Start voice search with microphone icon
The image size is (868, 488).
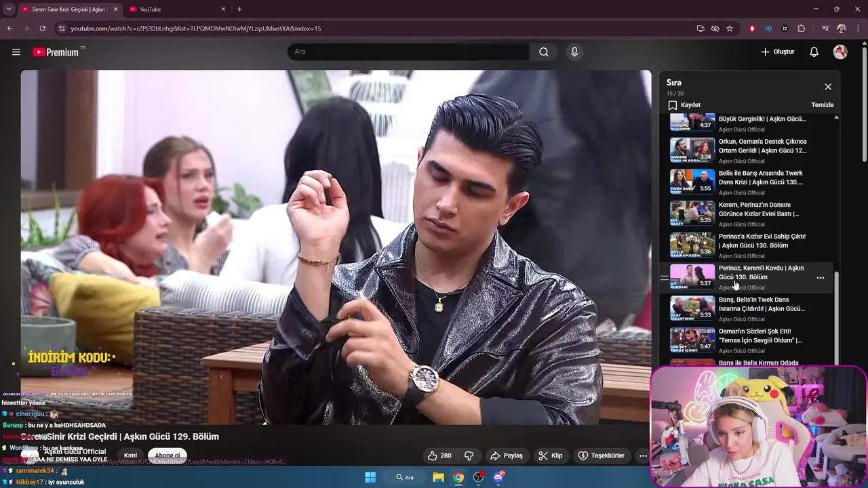coord(574,52)
